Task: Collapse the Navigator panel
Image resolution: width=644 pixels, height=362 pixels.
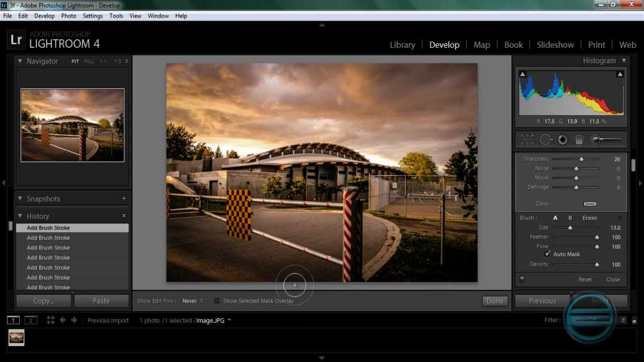Action: [x=20, y=61]
